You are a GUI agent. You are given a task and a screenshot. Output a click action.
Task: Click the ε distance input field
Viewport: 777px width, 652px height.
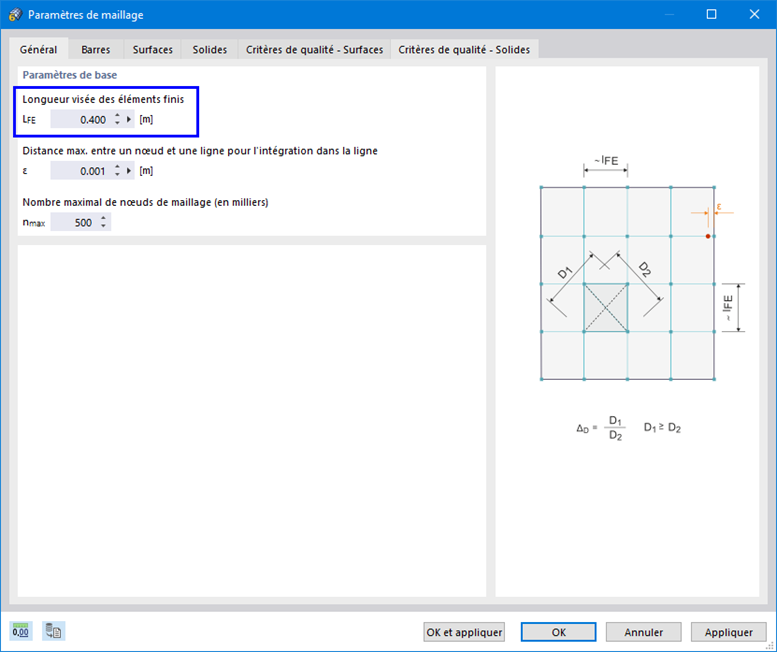(x=80, y=171)
